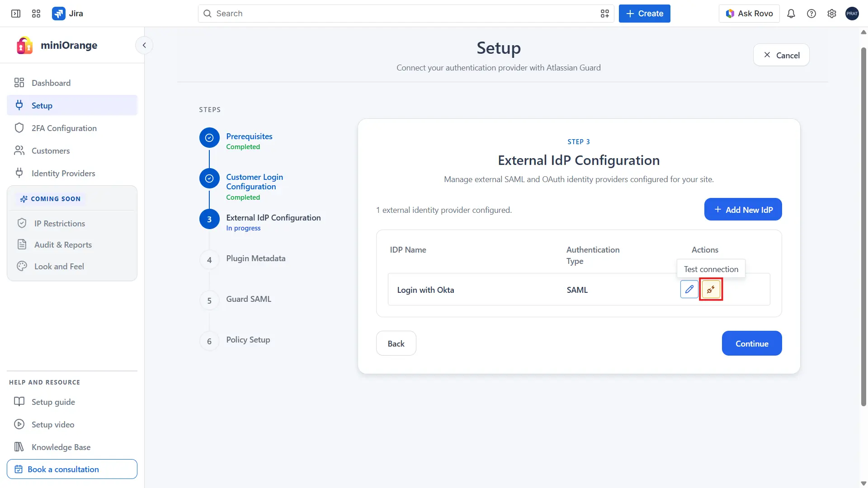Click Plugin Metadata step label
Screen dimensions: 868x488
(256, 258)
